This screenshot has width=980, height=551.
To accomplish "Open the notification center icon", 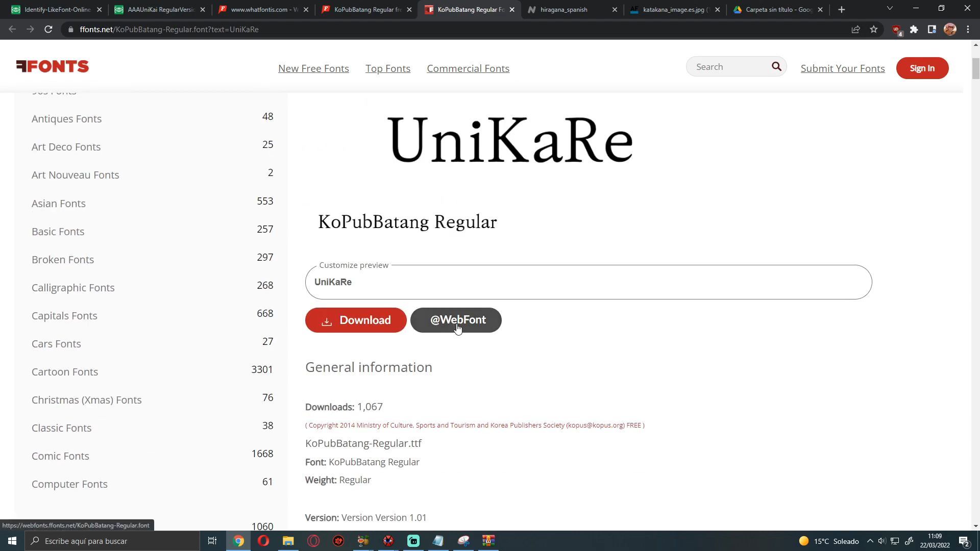I will point(964,541).
